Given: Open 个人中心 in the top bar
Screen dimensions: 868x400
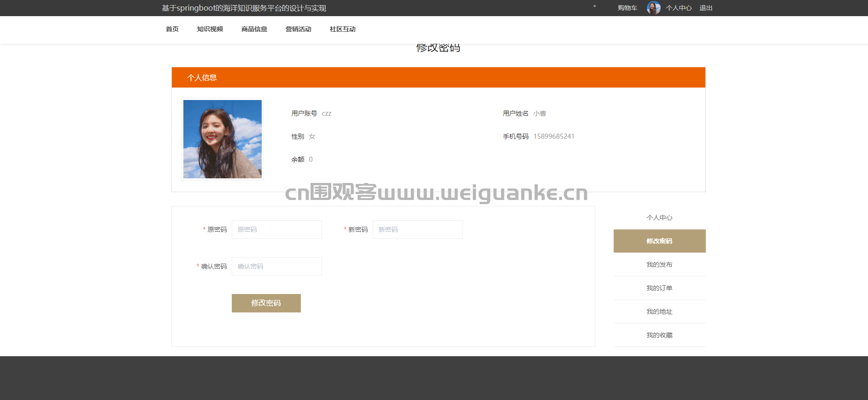Looking at the screenshot, I should [x=679, y=8].
